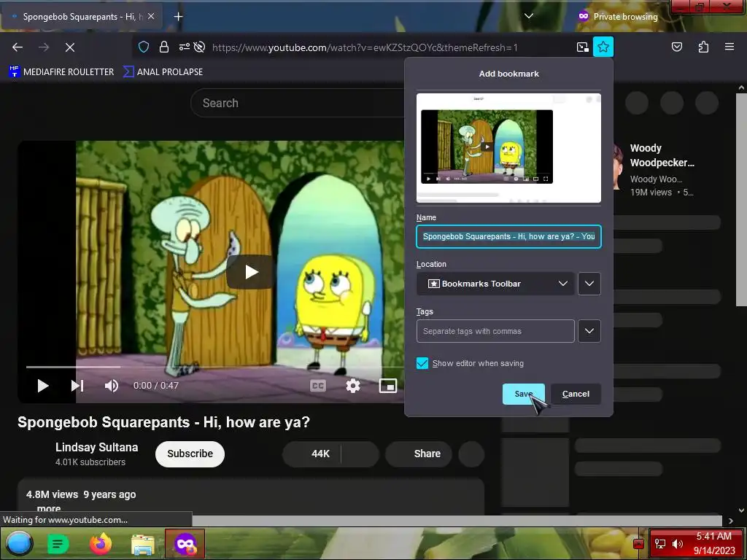
Task: Click the bookmark star icon
Action: [603, 47]
